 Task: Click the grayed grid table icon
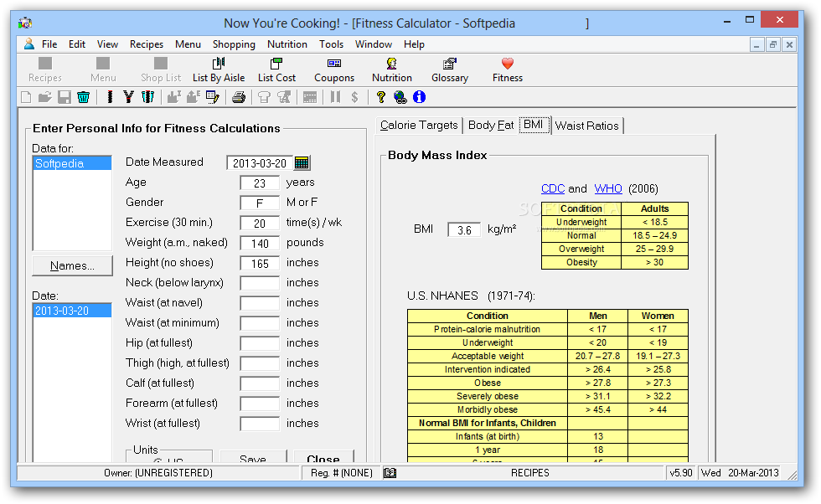[x=310, y=97]
